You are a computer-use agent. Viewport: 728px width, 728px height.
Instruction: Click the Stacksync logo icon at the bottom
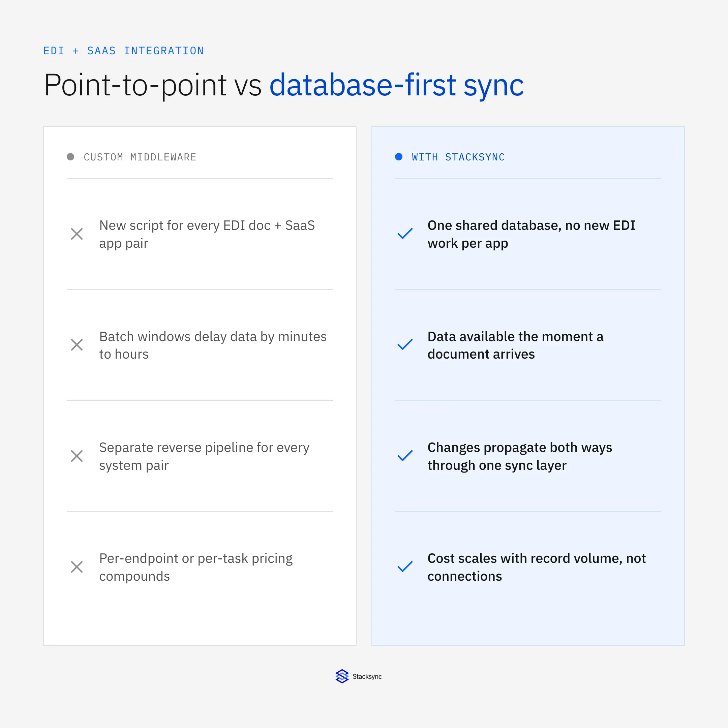[342, 676]
